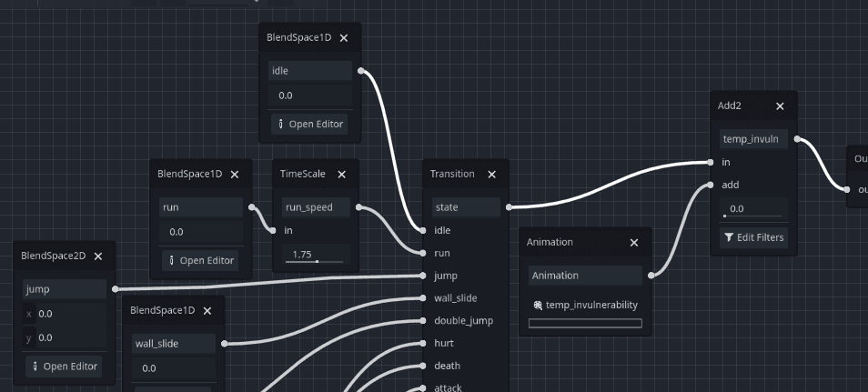Image resolution: width=868 pixels, height=392 pixels.
Task: Click the BlendSpace2D jump output port
Action: [116, 289]
